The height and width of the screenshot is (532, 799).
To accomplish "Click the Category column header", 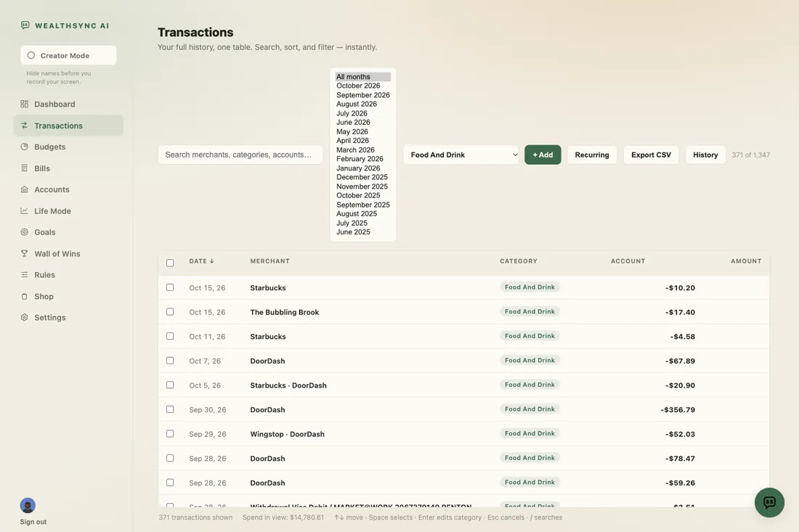I will [x=518, y=261].
